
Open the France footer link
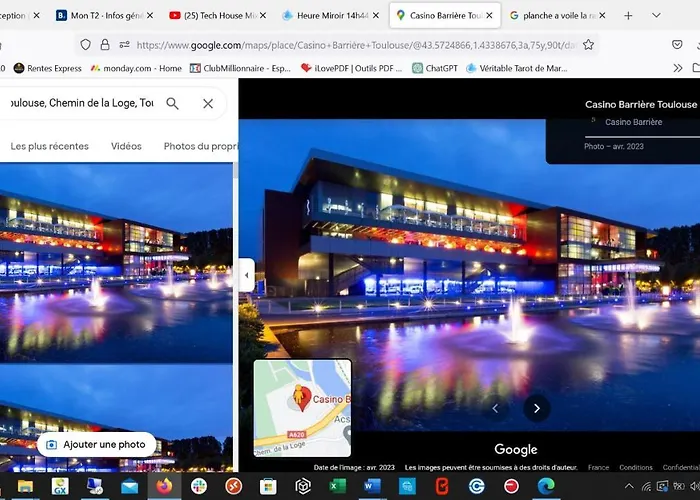click(x=598, y=467)
